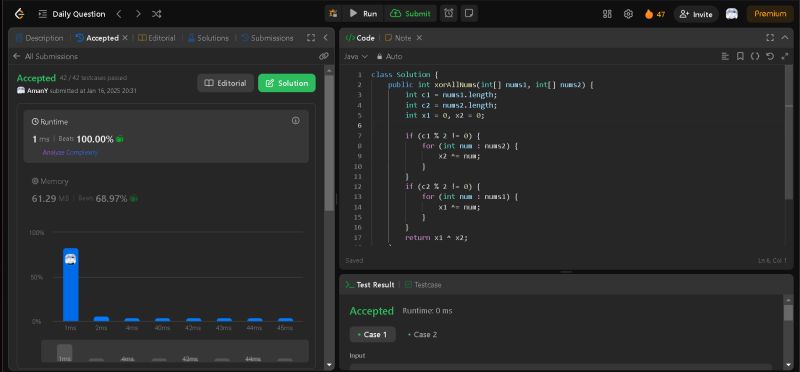800x372 pixels.
Task: Open the Daily Question problem list
Action: click(72, 14)
